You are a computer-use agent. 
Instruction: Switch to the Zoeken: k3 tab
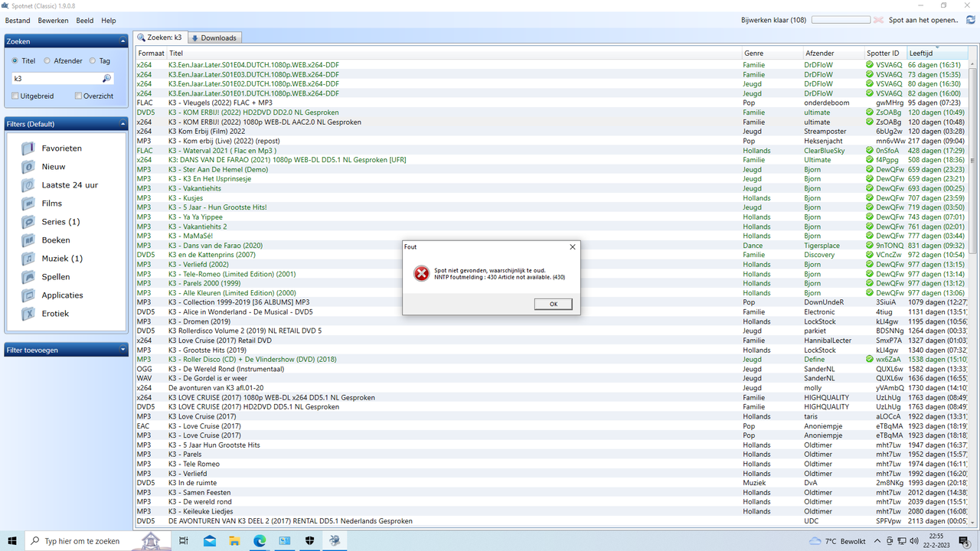160,37
